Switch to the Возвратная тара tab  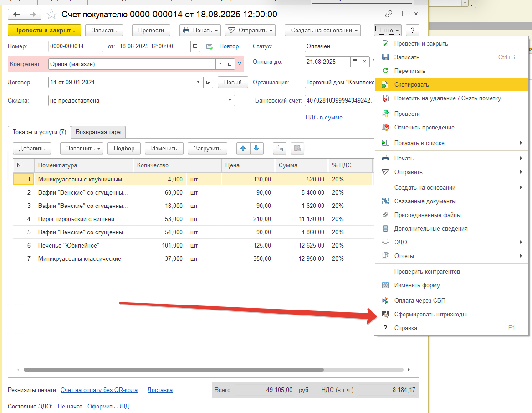tap(98, 132)
